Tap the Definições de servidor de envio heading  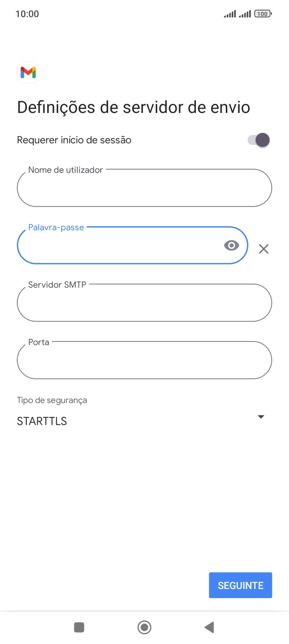coord(134,107)
